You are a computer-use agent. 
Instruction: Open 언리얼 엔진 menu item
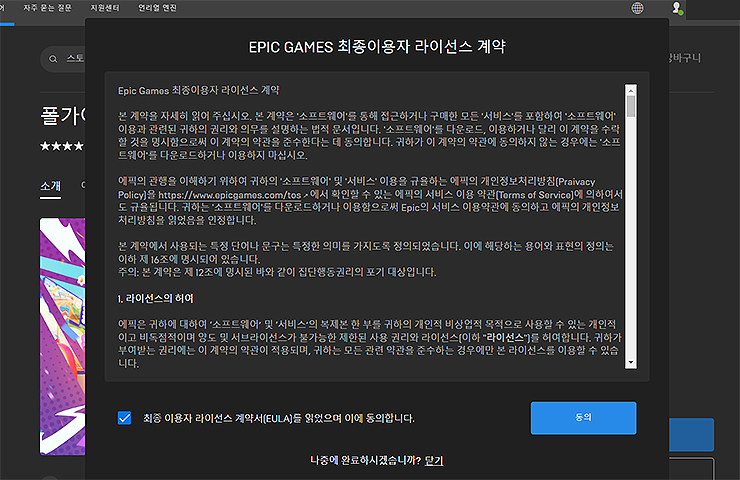[x=157, y=8]
